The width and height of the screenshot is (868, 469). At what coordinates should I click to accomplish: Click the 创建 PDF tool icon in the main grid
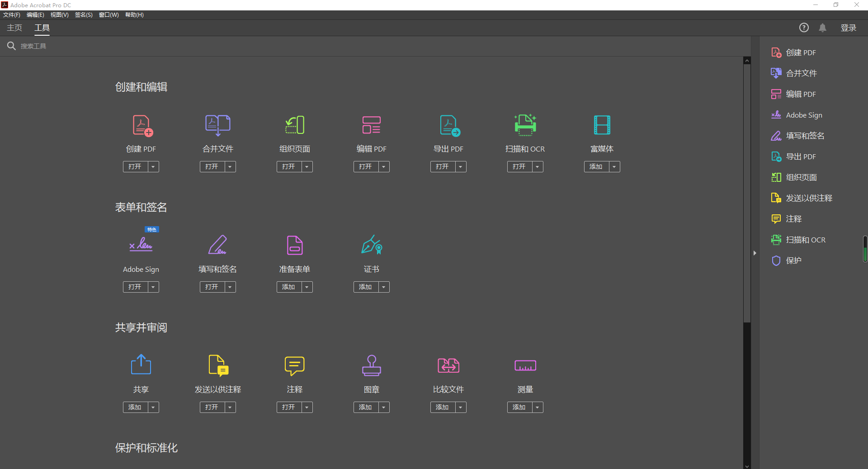pyautogui.click(x=142, y=125)
